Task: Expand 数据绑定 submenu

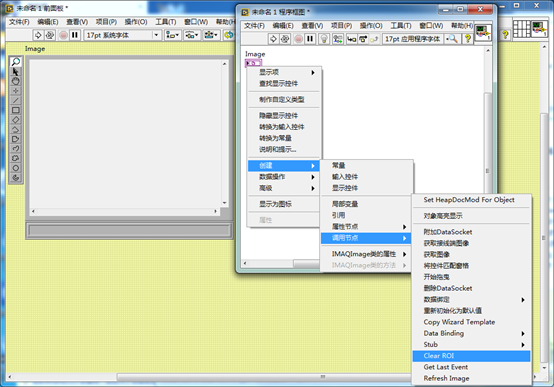Action: pyautogui.click(x=472, y=299)
